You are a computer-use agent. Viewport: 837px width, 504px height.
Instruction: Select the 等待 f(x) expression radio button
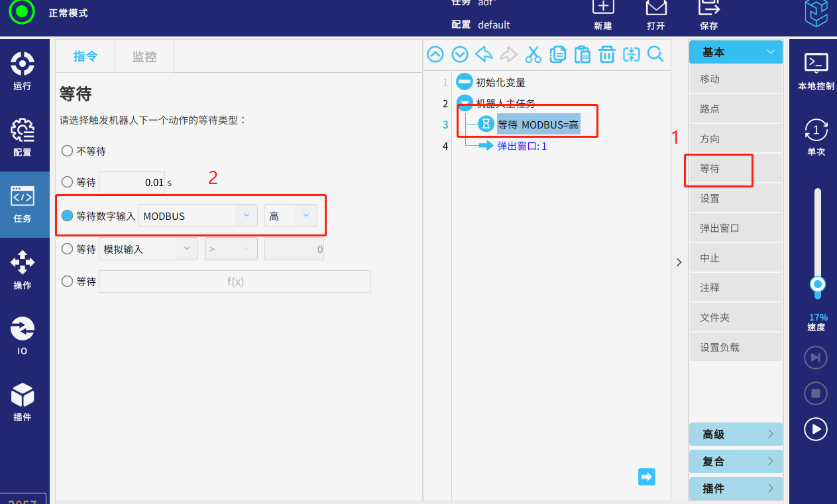coord(67,281)
